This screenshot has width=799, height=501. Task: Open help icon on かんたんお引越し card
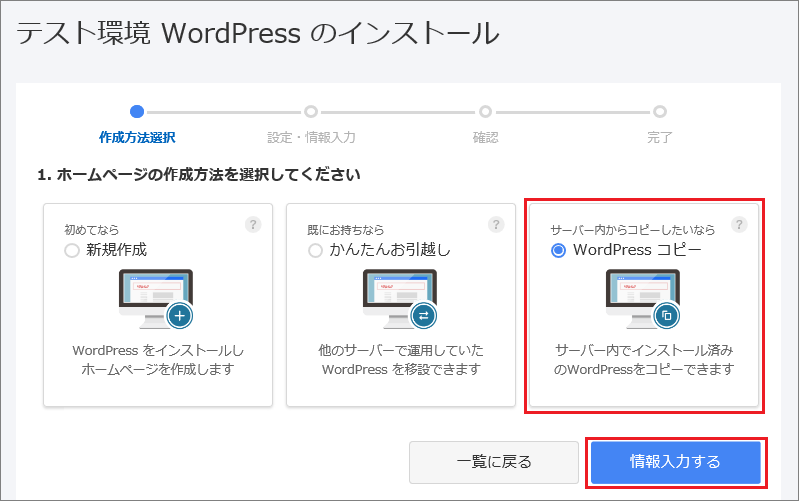[496, 224]
